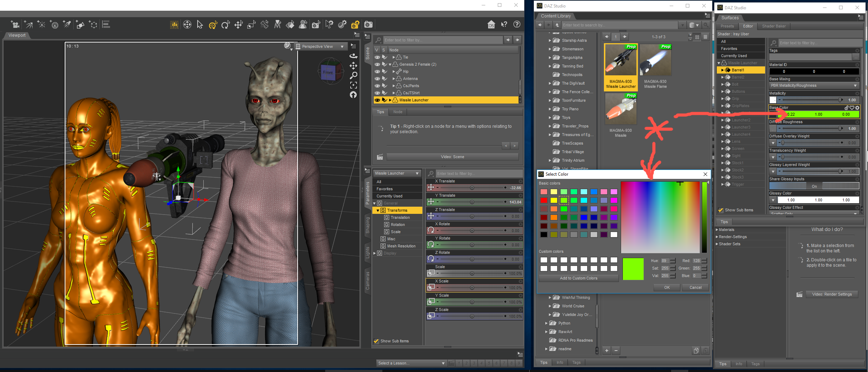Image resolution: width=868 pixels, height=372 pixels.
Task: Click the Render camera icon
Action: [368, 25]
